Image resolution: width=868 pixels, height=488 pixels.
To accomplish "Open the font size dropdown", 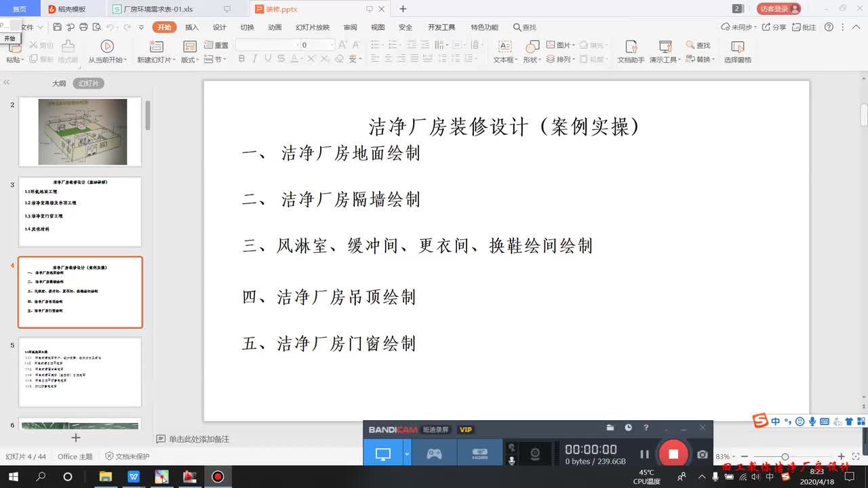I will click(332, 45).
